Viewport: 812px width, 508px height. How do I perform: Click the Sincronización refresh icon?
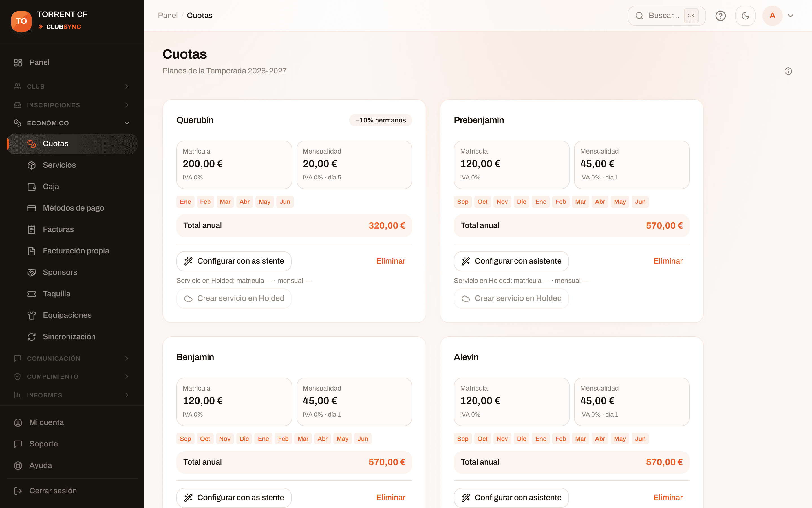point(32,337)
